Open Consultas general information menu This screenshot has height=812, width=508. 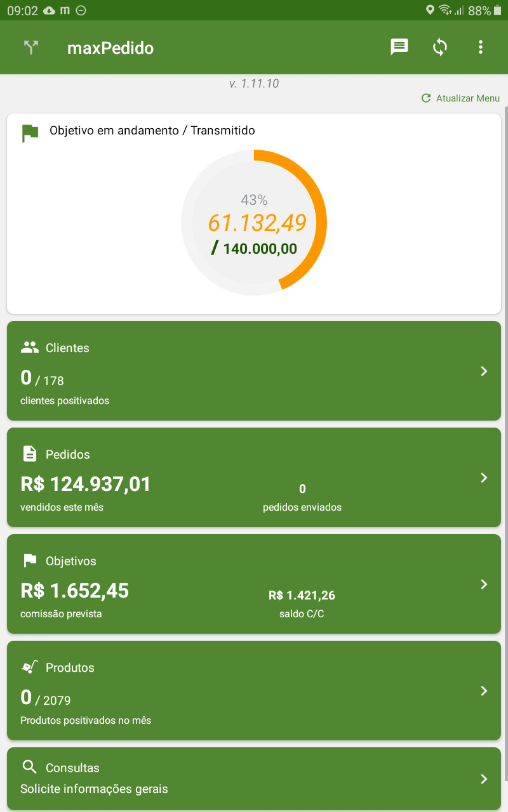tap(254, 778)
